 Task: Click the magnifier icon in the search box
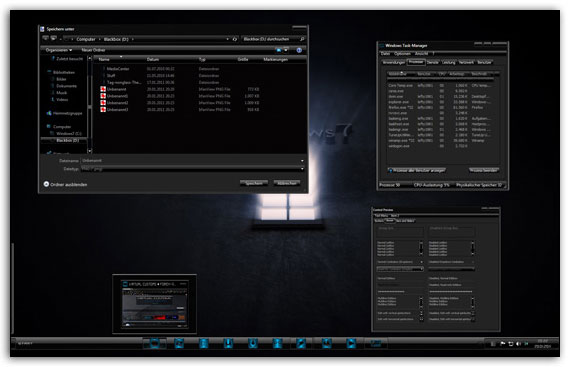tap(302, 39)
